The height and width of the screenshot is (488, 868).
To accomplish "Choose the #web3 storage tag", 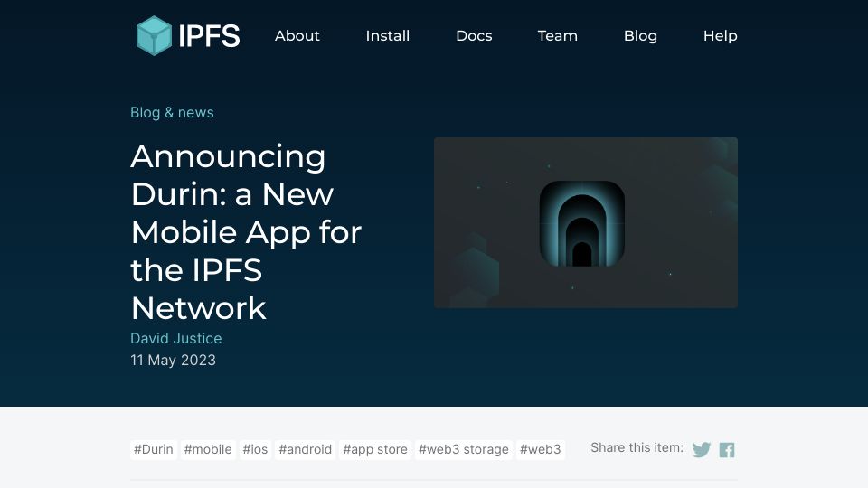I will [x=464, y=449].
